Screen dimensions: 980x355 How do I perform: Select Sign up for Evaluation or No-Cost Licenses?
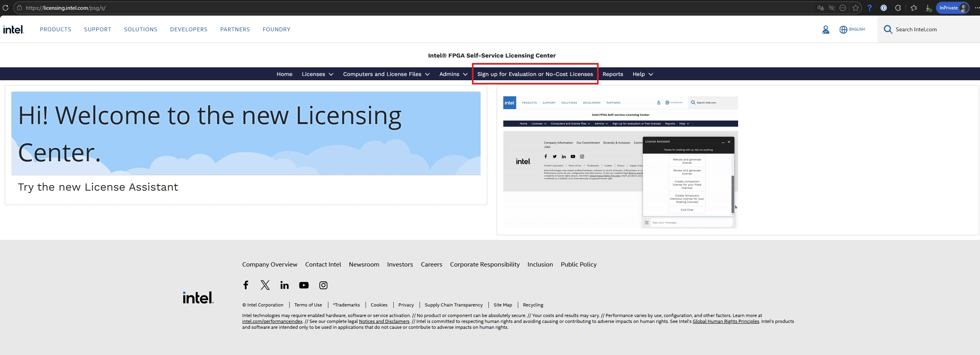click(x=535, y=74)
